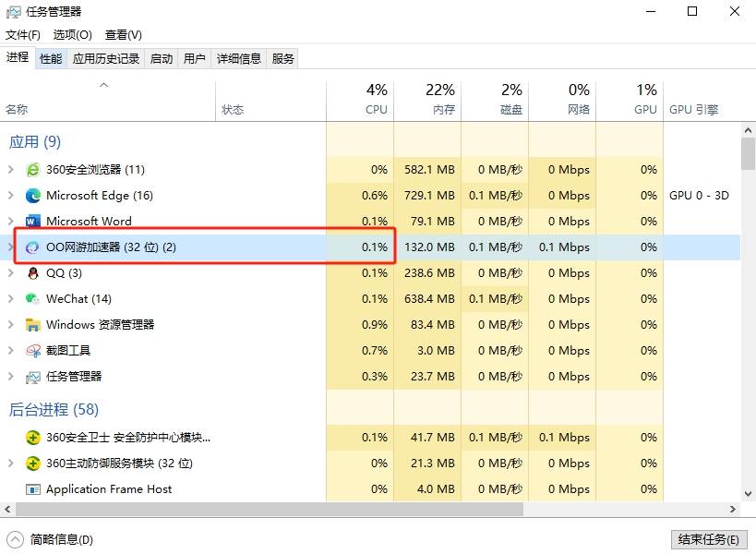
Task: Expand the Microsoft Word process group
Action: tap(10, 222)
